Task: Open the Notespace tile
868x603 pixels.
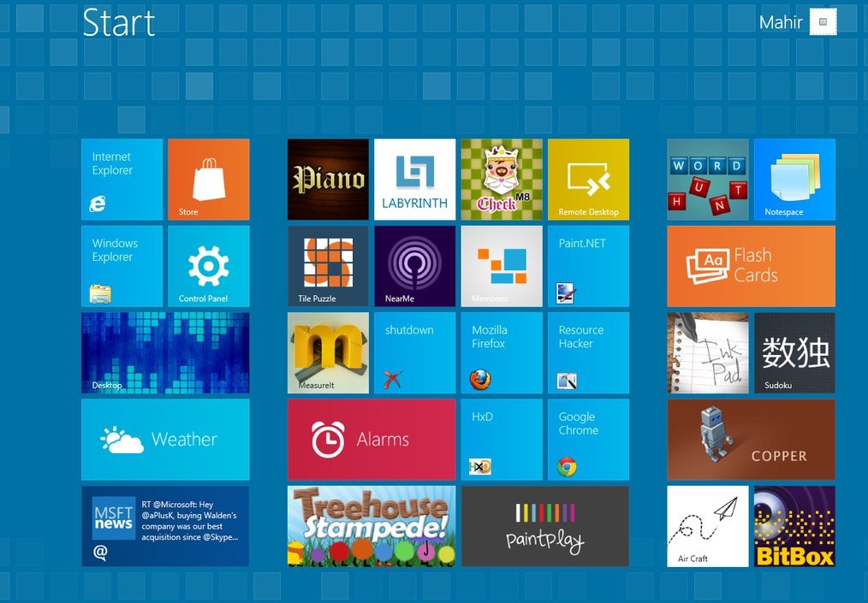Action: click(795, 180)
